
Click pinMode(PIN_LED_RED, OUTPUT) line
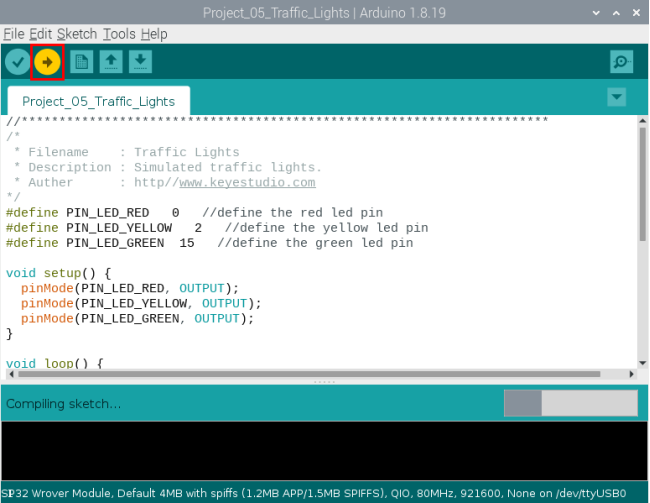[x=130, y=288]
